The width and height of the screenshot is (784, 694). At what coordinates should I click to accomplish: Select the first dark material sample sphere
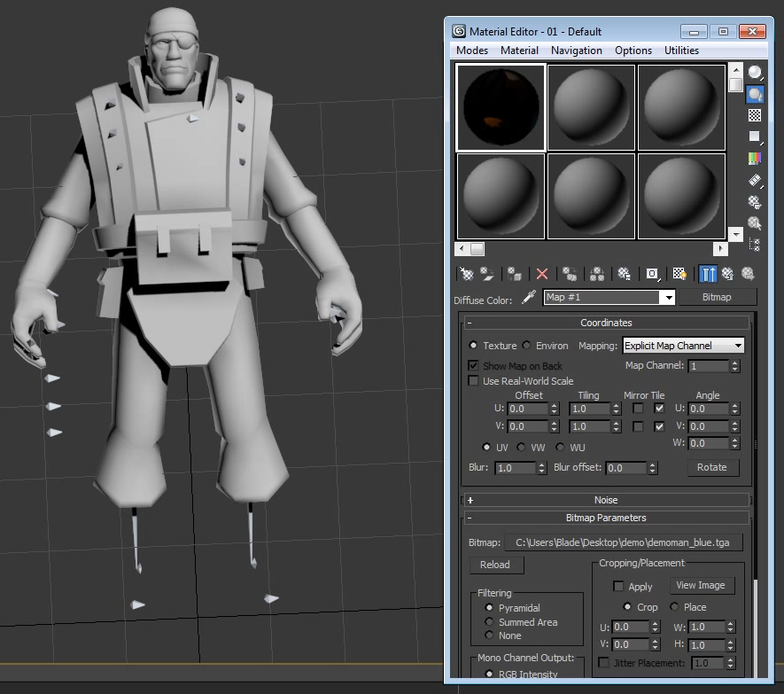click(x=501, y=107)
